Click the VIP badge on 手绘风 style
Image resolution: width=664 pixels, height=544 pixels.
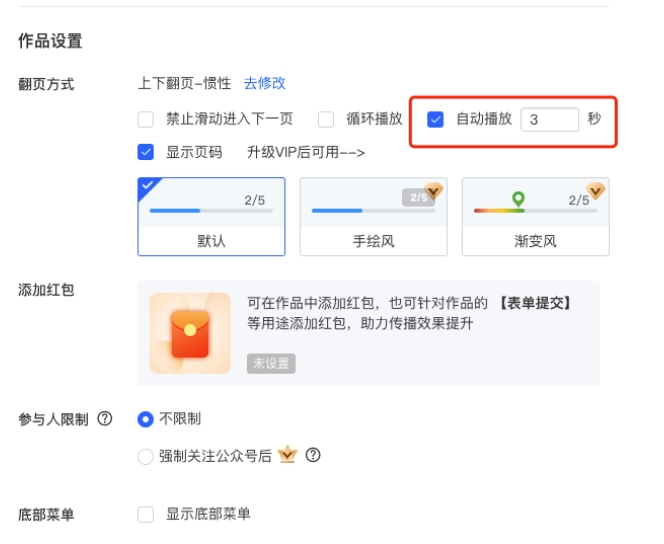point(432,191)
